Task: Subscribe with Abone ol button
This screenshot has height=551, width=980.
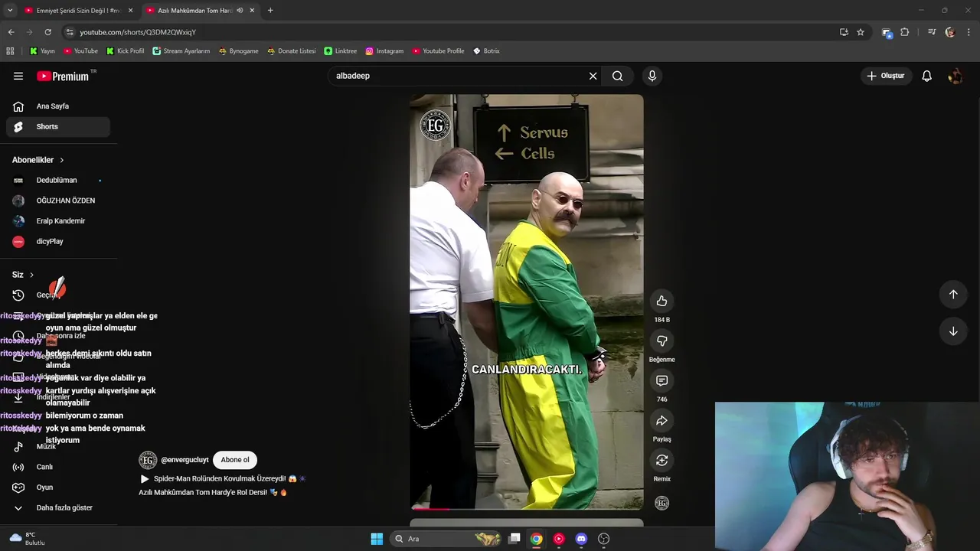Action: pyautogui.click(x=235, y=460)
